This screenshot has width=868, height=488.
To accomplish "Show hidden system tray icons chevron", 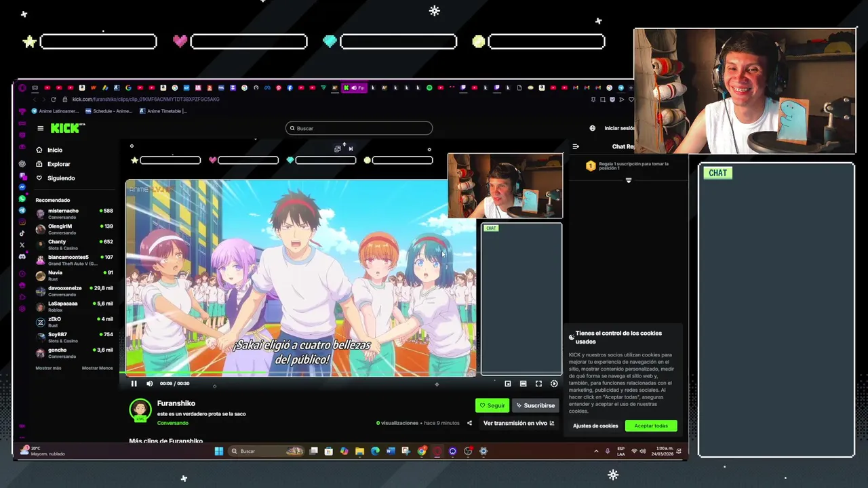I will coord(596,451).
